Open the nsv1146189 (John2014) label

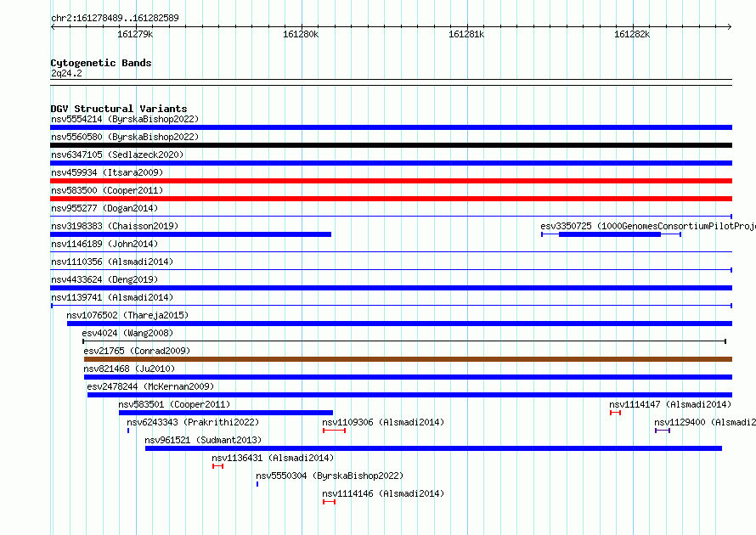[104, 244]
